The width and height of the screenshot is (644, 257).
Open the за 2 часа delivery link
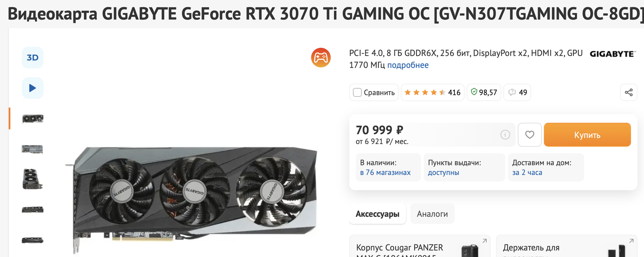[527, 172]
